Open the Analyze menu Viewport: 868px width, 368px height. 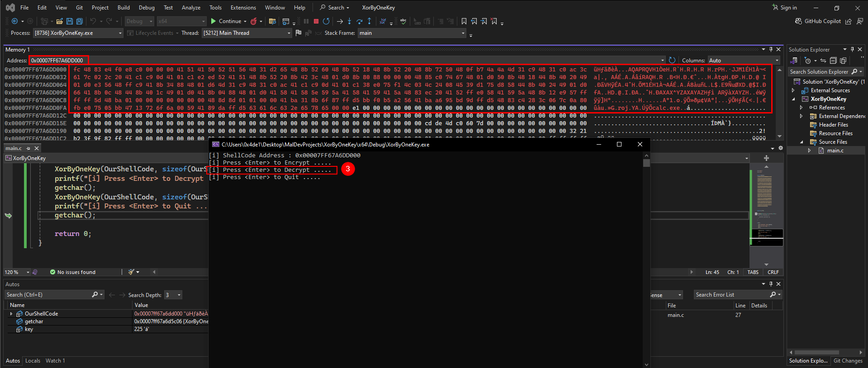[191, 7]
